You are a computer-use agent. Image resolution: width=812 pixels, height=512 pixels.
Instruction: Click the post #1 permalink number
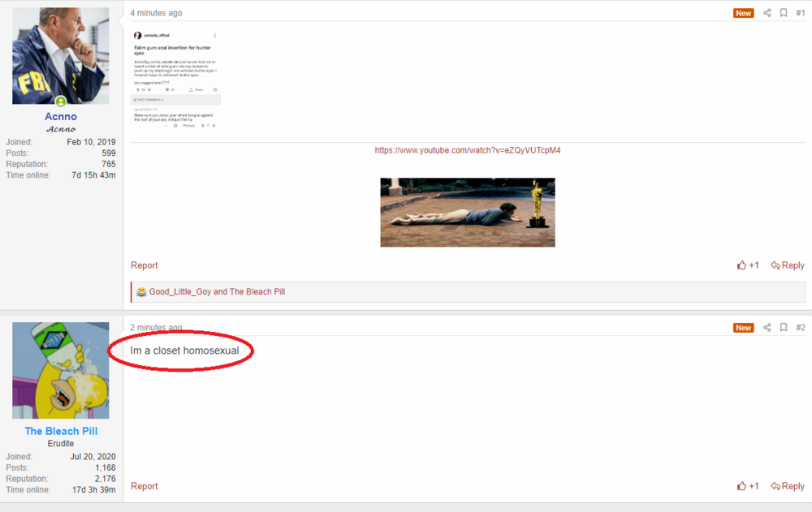[x=800, y=13]
